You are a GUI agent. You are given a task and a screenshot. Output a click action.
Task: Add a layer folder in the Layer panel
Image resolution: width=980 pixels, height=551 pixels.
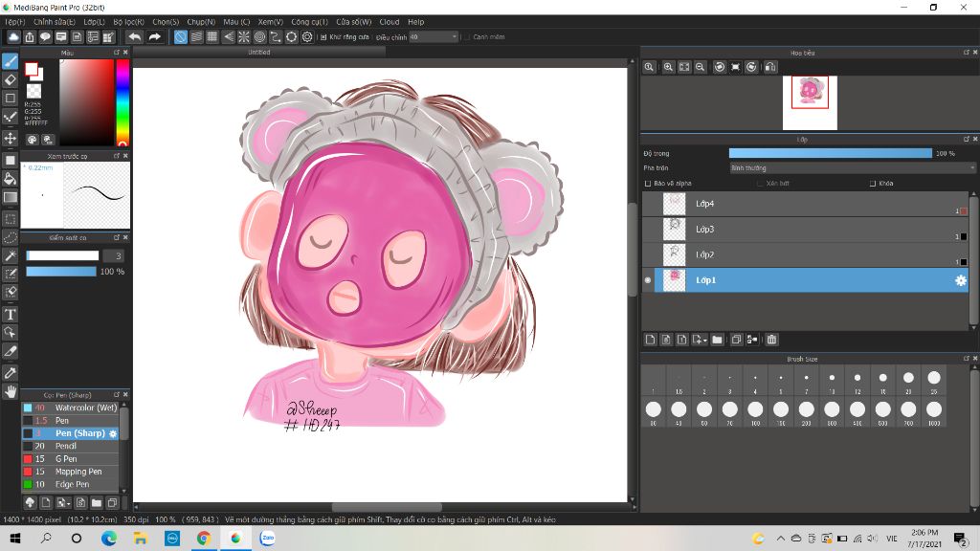tap(717, 340)
